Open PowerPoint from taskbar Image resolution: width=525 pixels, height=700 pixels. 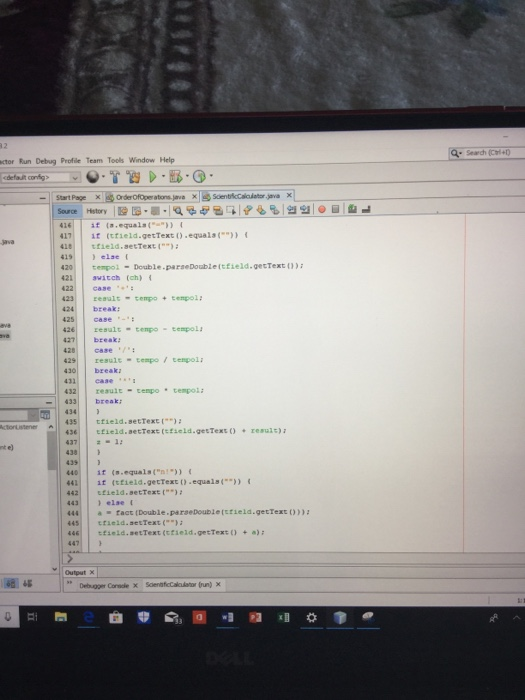(255, 618)
